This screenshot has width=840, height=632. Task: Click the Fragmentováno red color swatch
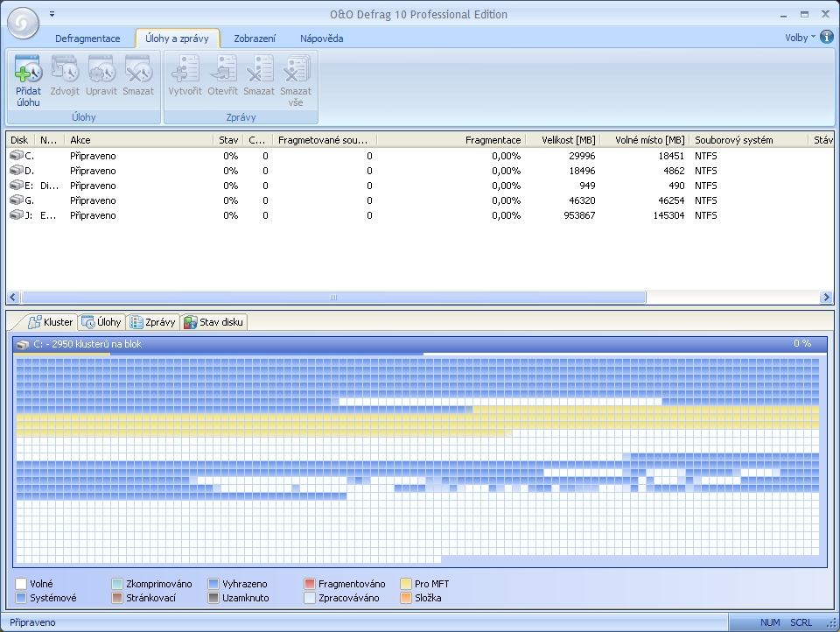tap(309, 584)
